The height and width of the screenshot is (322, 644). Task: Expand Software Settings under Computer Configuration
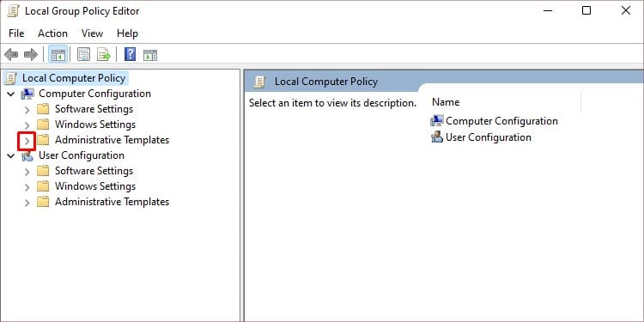pos(27,110)
